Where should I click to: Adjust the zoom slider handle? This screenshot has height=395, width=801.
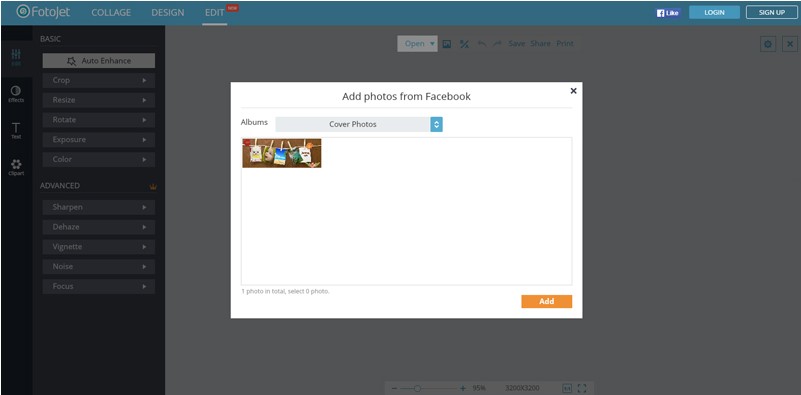tap(417, 388)
